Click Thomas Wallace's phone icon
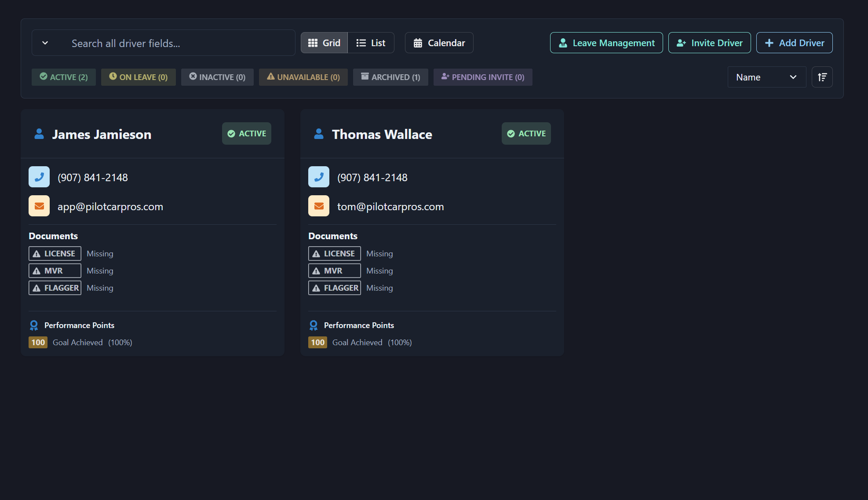This screenshot has width=868, height=500. coord(319,177)
